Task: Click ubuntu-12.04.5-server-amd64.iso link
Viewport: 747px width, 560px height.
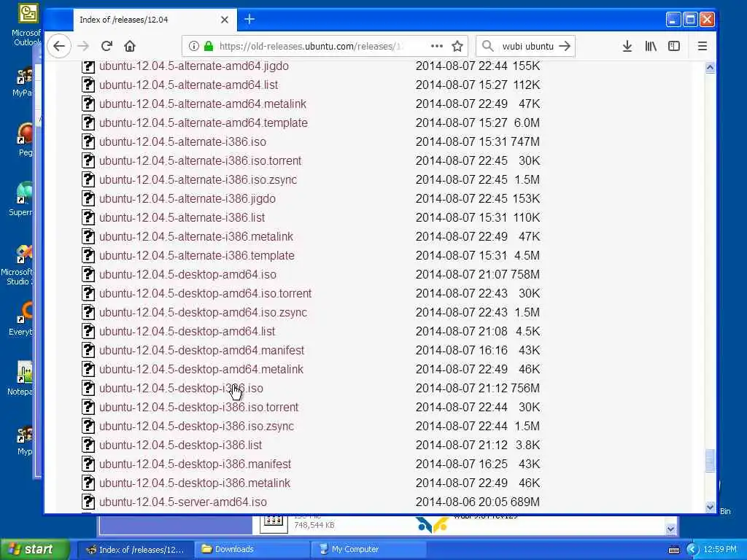Action: point(183,502)
